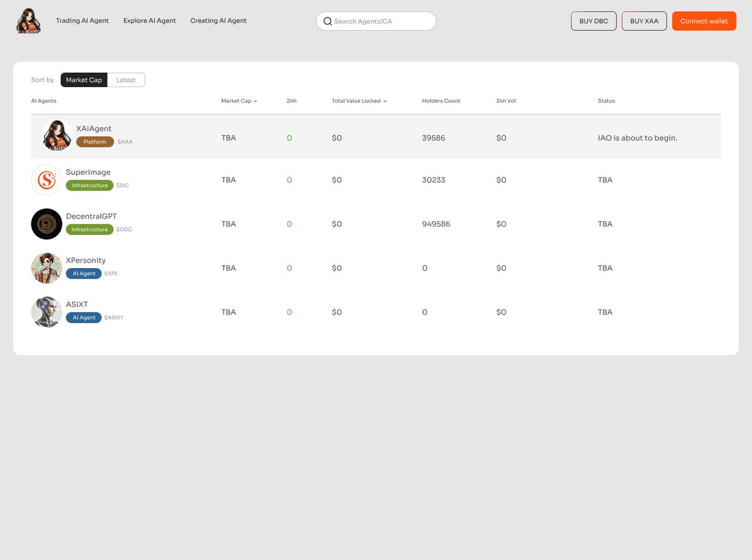Open the SuperImage logo icon

click(x=47, y=180)
